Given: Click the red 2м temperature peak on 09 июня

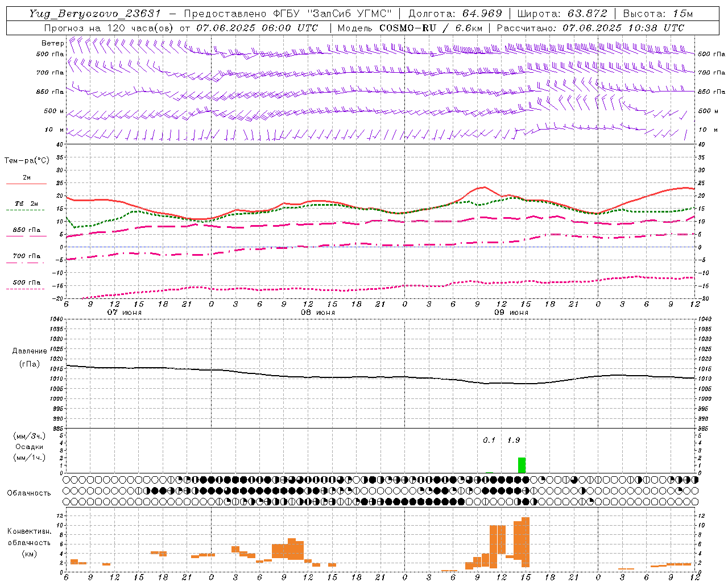Looking at the screenshot, I should (484, 187).
